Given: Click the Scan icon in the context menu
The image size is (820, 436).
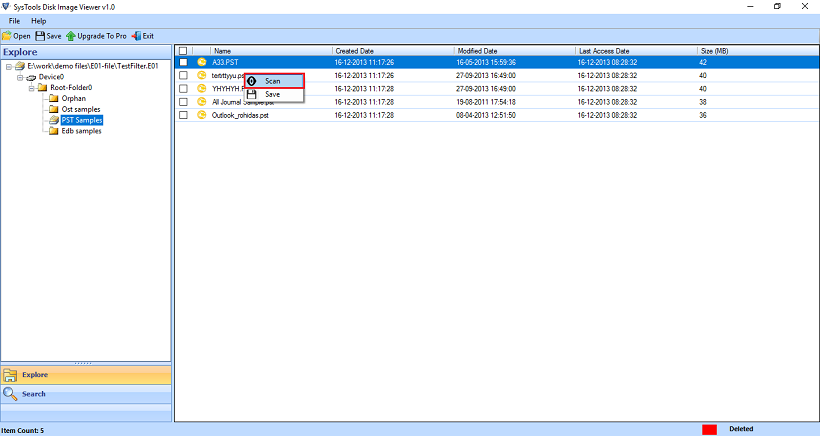Looking at the screenshot, I should pyautogui.click(x=252, y=81).
